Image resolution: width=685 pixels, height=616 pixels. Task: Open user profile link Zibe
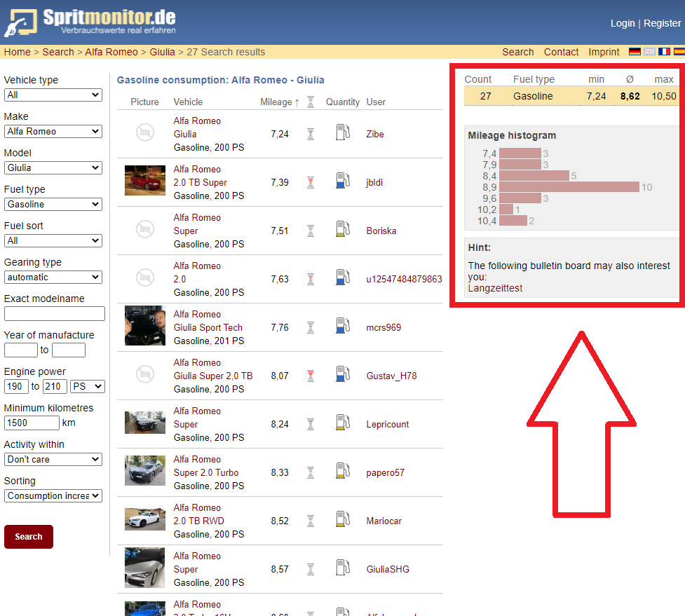click(x=375, y=134)
